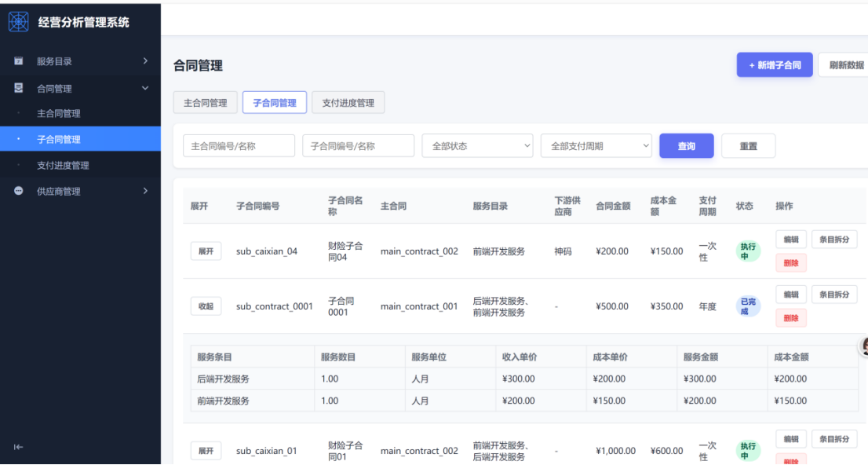Expand the 服务目录 menu chevron

pyautogui.click(x=145, y=61)
